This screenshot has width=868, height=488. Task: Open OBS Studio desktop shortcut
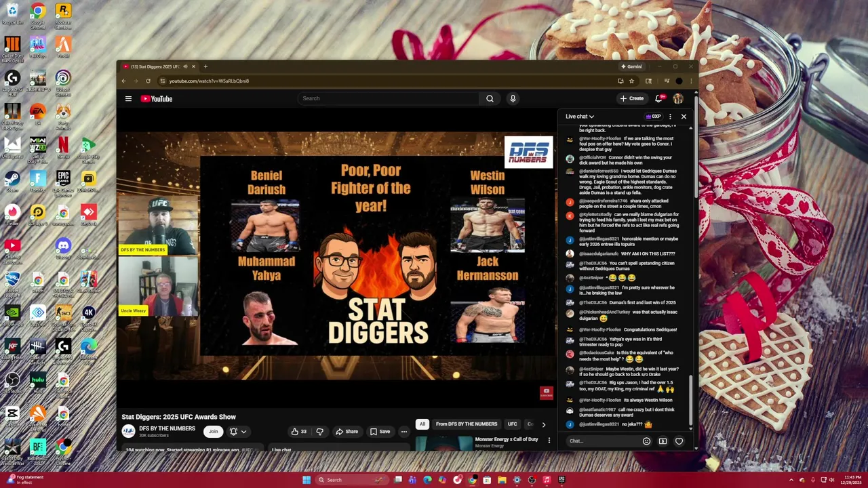(12, 382)
